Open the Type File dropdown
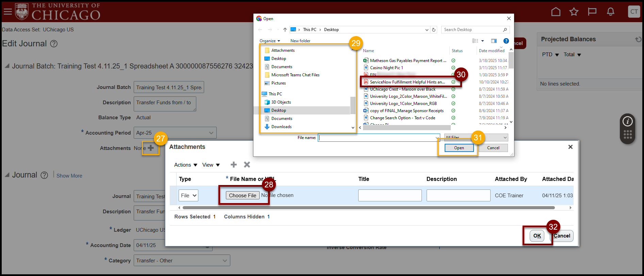Image resolution: width=644 pixels, height=276 pixels. point(188,196)
